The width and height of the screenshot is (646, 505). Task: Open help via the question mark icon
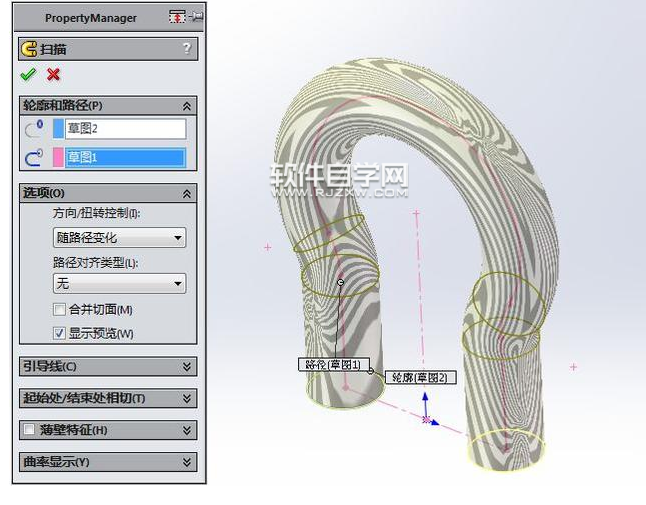tap(187, 49)
